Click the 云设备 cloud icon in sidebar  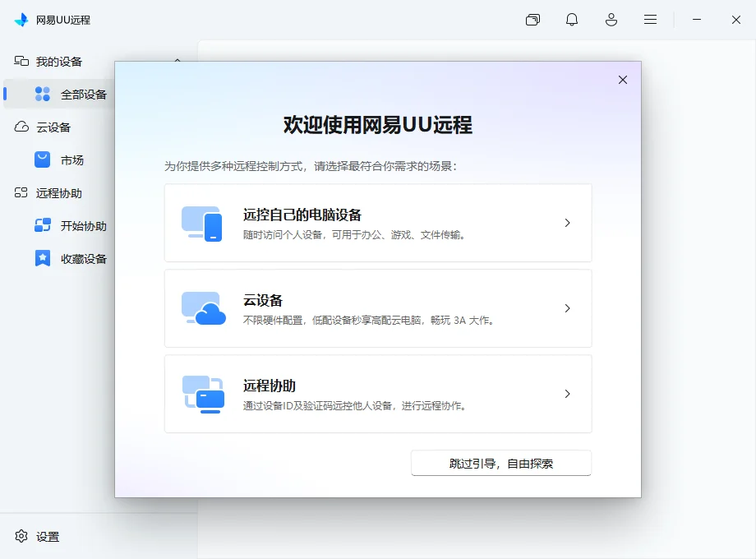(x=21, y=127)
